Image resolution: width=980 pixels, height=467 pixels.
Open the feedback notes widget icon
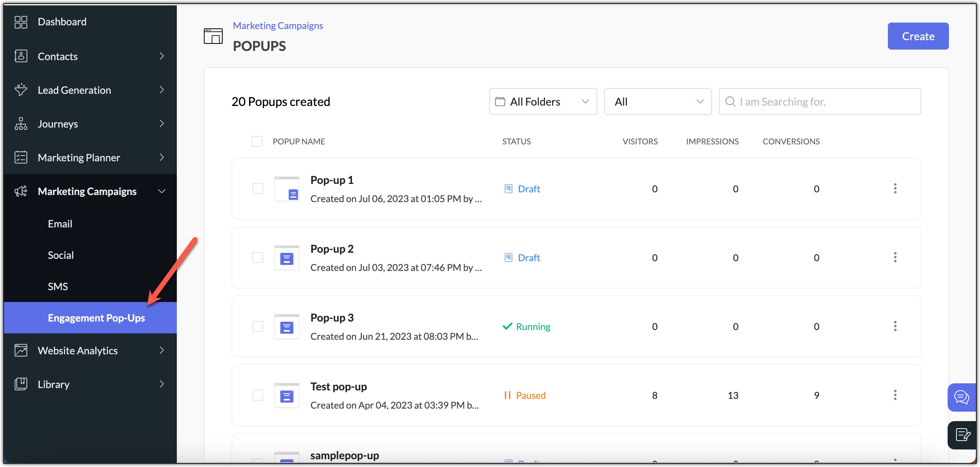[962, 435]
